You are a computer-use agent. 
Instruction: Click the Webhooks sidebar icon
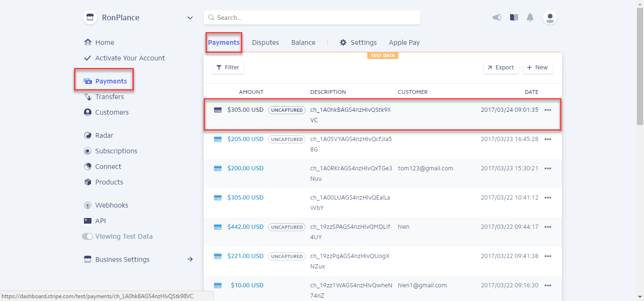[x=88, y=205]
